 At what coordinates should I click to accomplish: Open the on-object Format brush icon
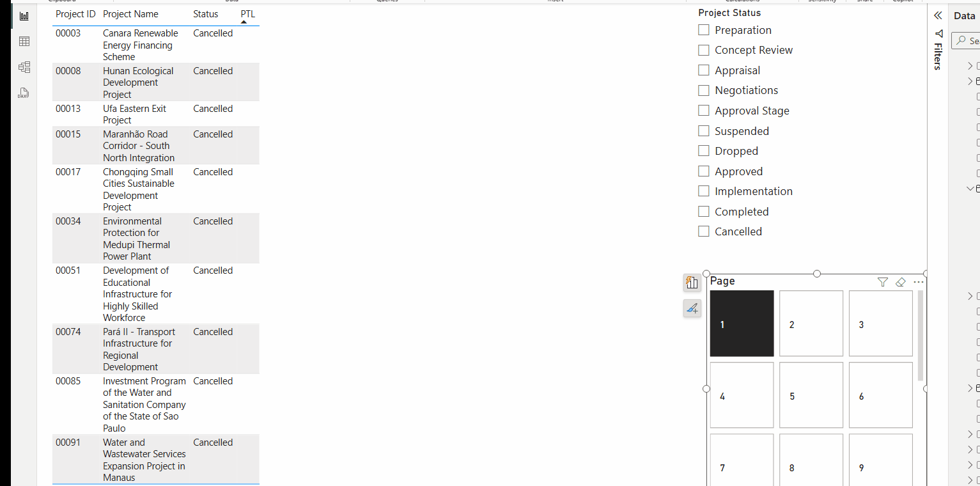(x=692, y=308)
